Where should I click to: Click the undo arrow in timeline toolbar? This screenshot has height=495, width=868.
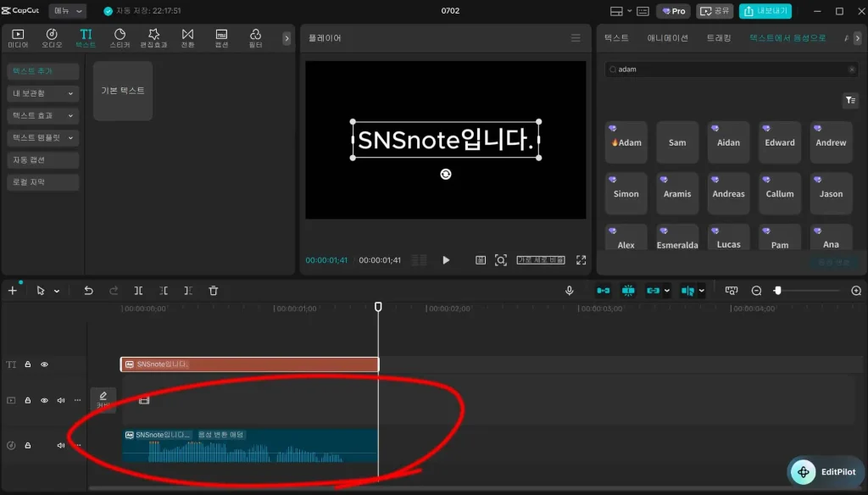pos(88,291)
